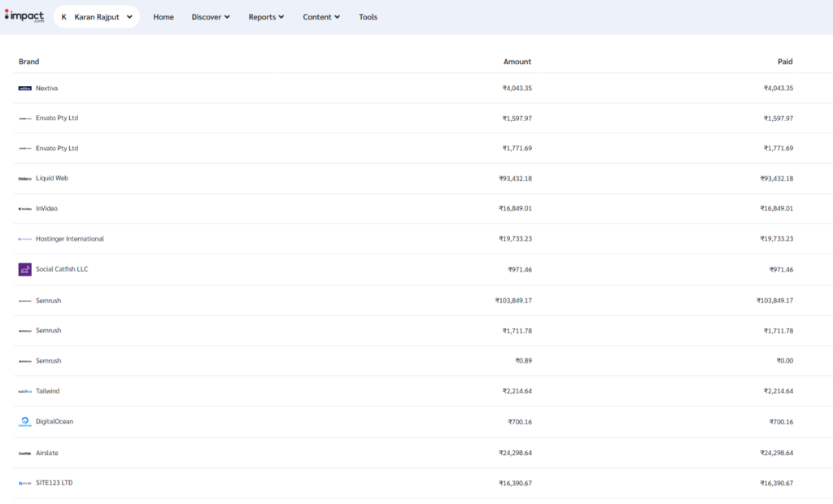Select the Social Catfish LLC brand name
The width and height of the screenshot is (833, 504).
coord(62,269)
